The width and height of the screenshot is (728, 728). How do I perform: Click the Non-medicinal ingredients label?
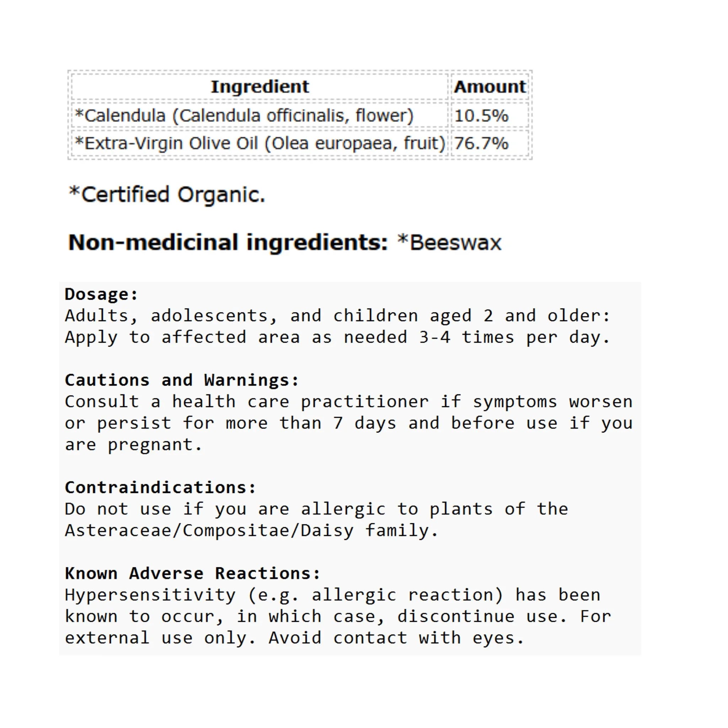(x=228, y=242)
